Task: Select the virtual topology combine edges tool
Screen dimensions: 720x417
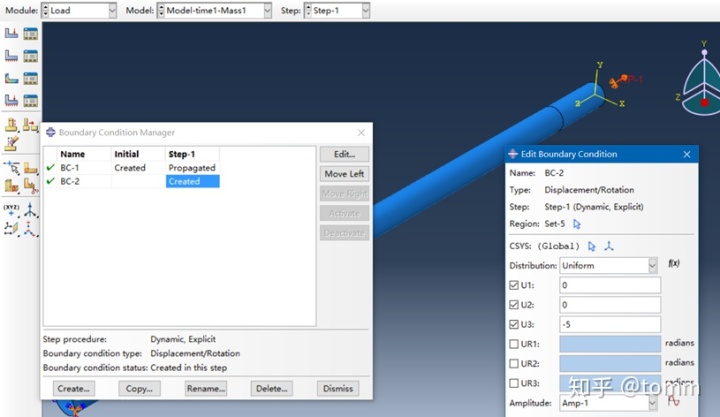Action: (31, 124)
